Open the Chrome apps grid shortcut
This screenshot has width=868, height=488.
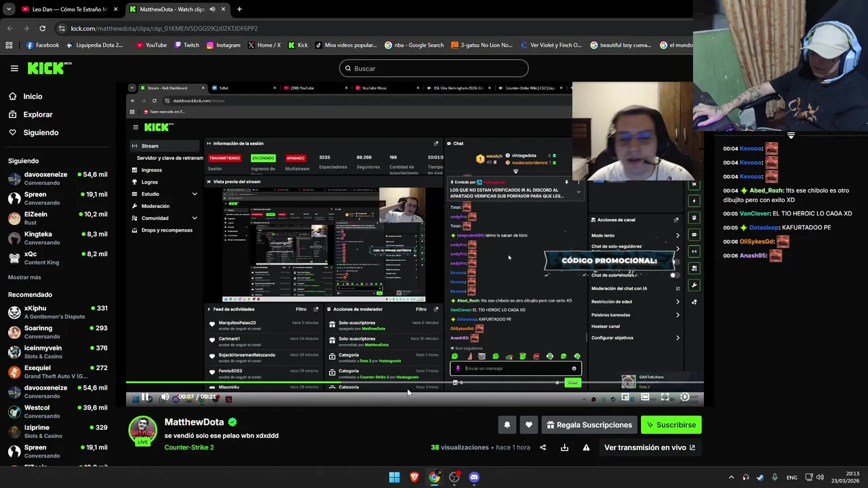click(x=9, y=45)
